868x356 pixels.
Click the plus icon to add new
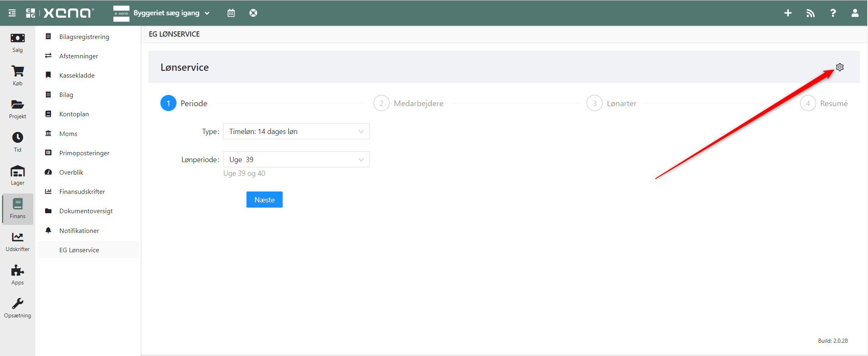pyautogui.click(x=788, y=13)
